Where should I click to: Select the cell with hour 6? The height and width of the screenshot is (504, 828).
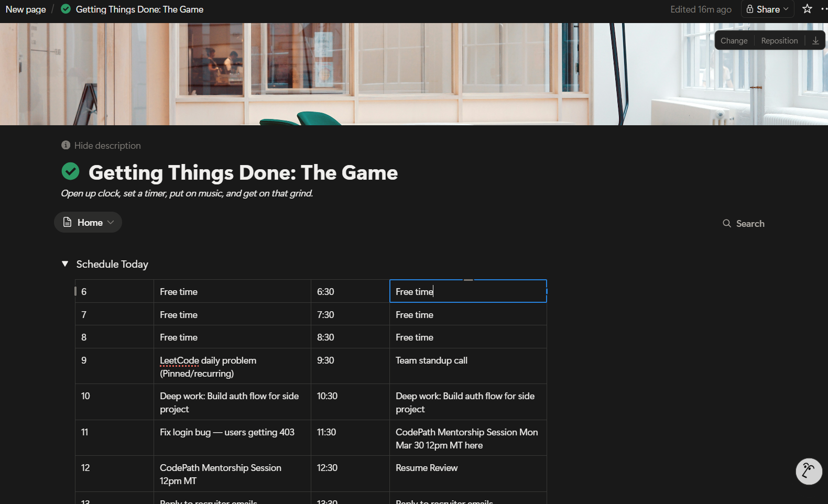point(114,291)
